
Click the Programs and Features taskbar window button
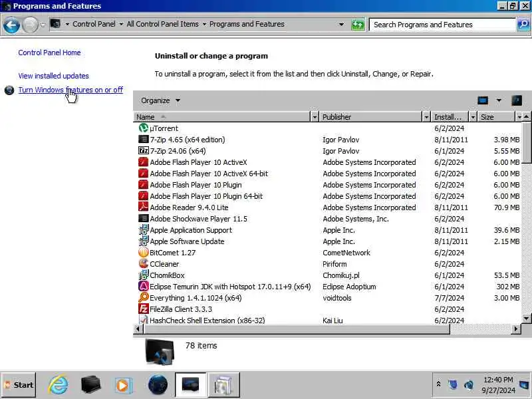point(190,385)
